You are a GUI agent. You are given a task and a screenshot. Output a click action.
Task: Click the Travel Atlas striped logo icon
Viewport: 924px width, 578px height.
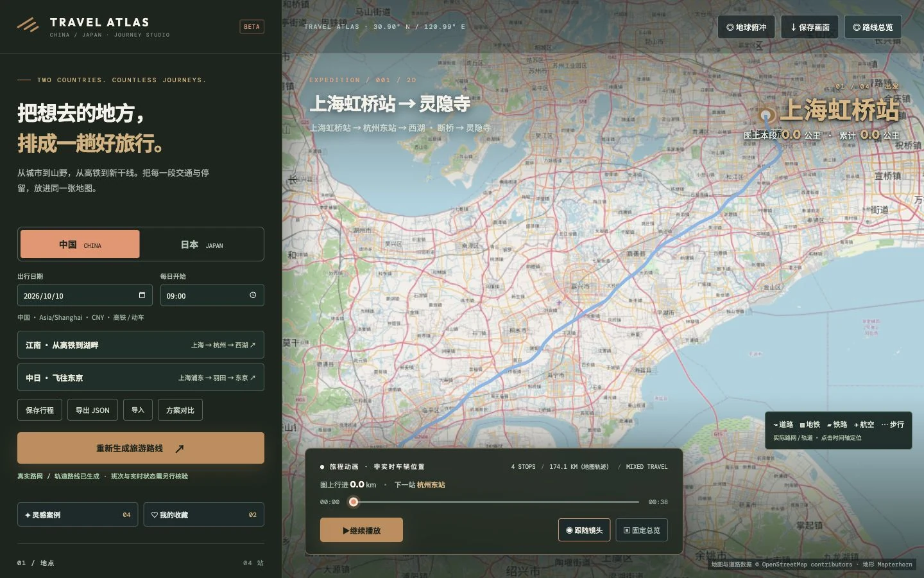28,25
